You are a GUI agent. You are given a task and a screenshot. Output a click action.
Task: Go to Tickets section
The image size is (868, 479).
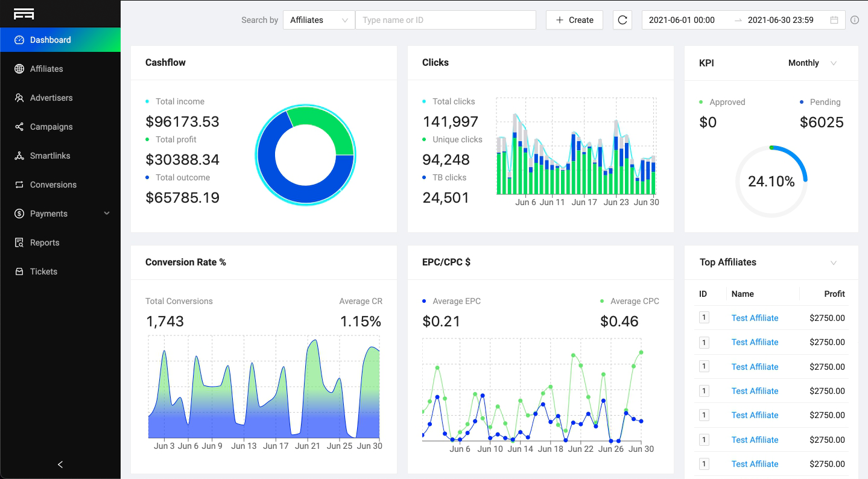pos(60,271)
